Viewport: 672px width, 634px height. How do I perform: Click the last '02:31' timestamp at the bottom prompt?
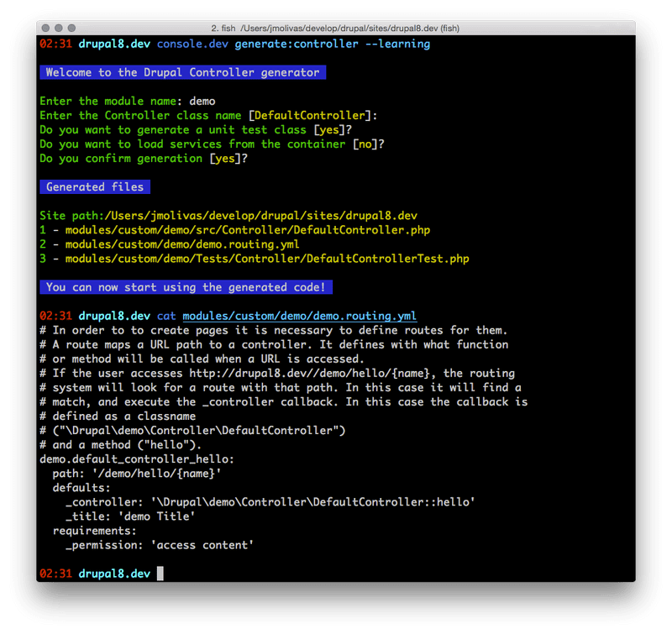point(55,574)
